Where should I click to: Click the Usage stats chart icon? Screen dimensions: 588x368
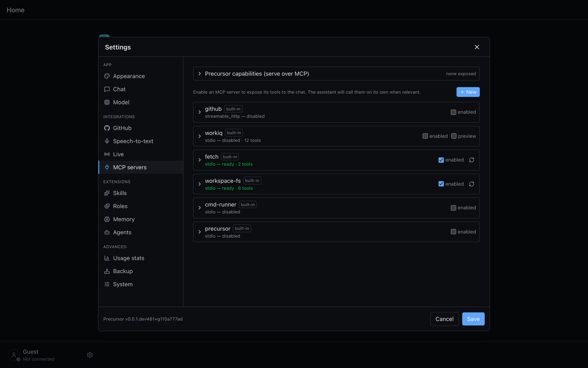point(107,258)
